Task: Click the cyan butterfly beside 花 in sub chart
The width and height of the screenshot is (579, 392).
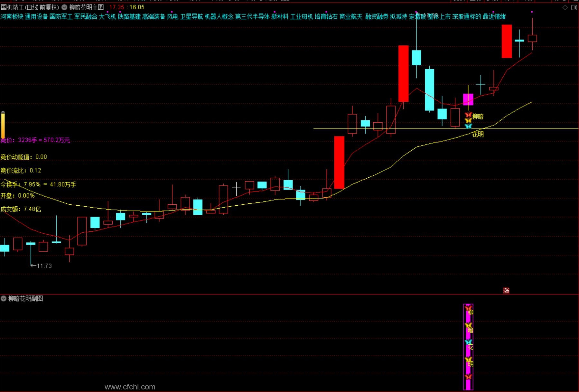Action: point(468,342)
